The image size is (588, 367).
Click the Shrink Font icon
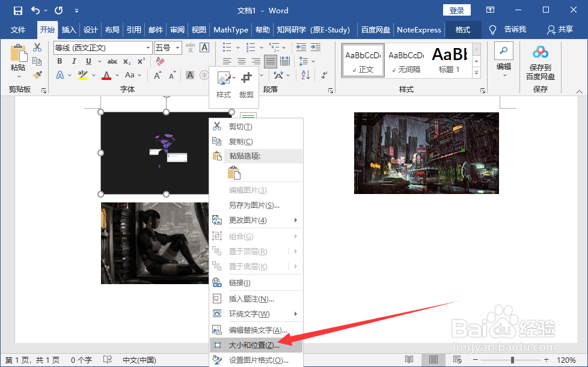(172, 75)
